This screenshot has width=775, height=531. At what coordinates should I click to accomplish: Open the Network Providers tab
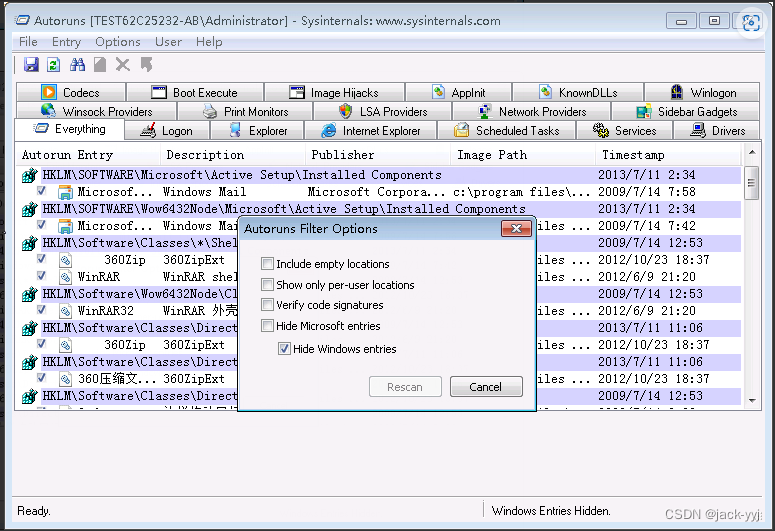532,111
